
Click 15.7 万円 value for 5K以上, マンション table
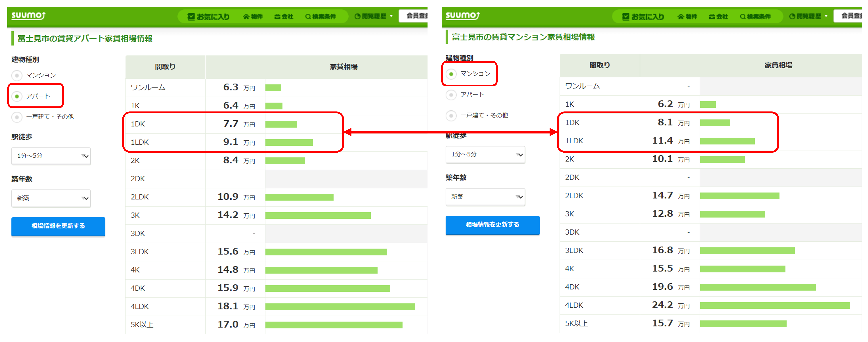(671, 323)
